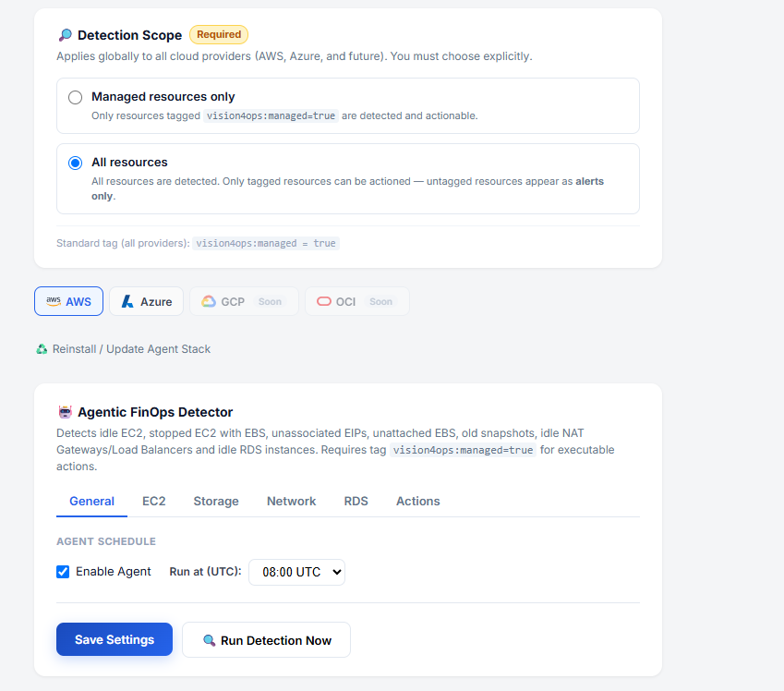784x691 pixels.
Task: Click the GCP cloud logo icon
Action: (x=209, y=301)
